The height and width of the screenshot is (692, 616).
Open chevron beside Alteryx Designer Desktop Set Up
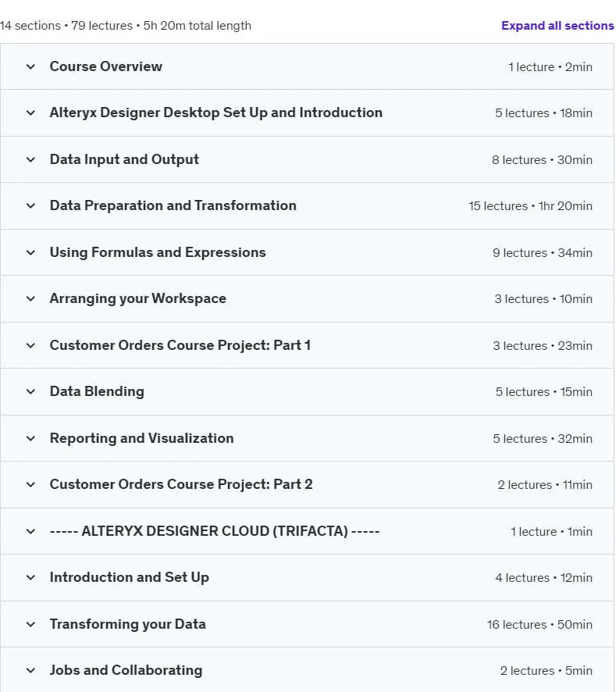pos(30,113)
